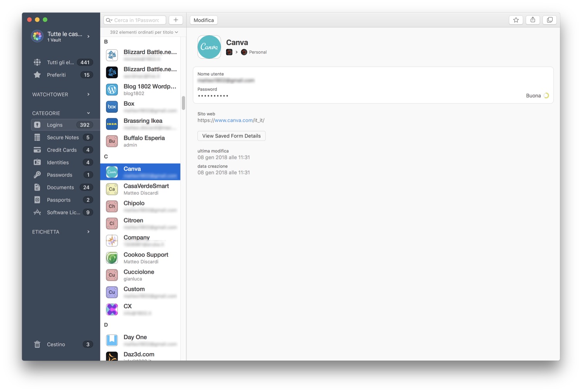This screenshot has height=392, width=582.
Task: Select the Chipolo entry
Action: (140, 206)
